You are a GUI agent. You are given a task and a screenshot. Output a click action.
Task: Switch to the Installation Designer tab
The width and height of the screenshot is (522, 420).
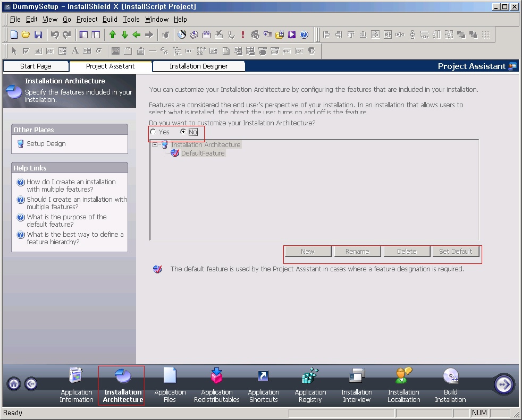pyautogui.click(x=199, y=66)
